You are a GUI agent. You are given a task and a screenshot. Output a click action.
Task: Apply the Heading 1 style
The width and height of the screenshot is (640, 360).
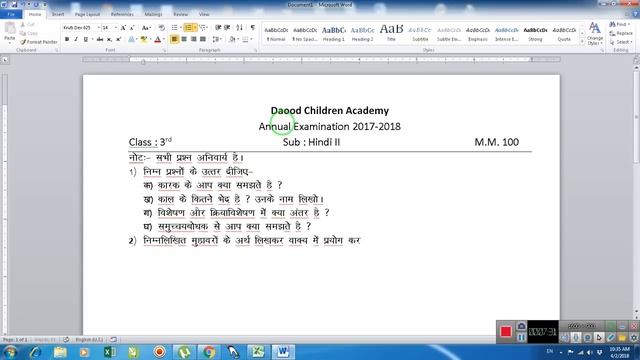(x=333, y=34)
